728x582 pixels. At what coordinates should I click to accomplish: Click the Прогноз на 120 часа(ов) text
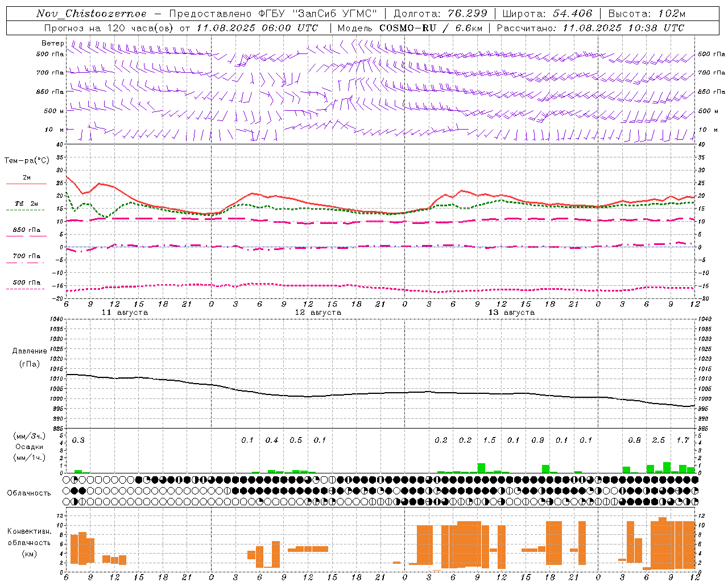coord(108,28)
